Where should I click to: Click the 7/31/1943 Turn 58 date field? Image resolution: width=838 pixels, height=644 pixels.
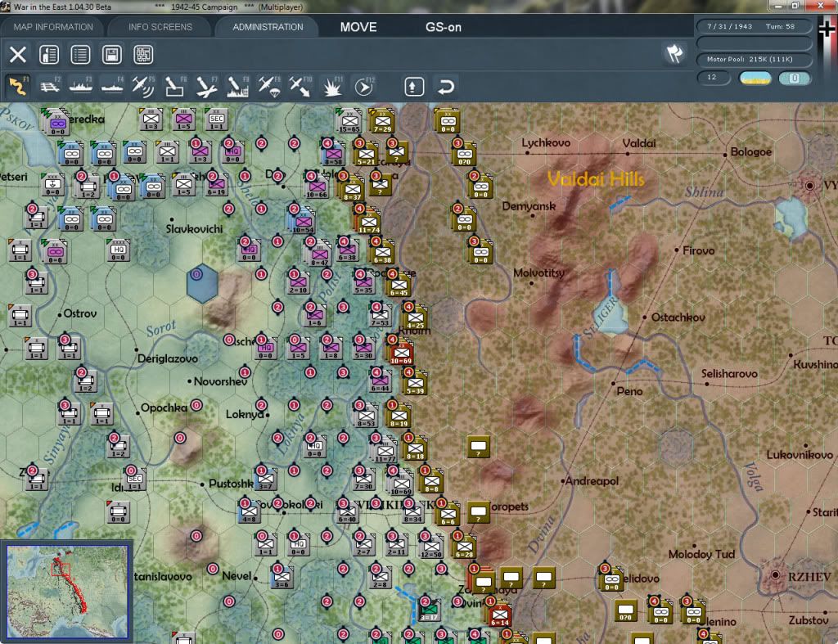(754, 26)
